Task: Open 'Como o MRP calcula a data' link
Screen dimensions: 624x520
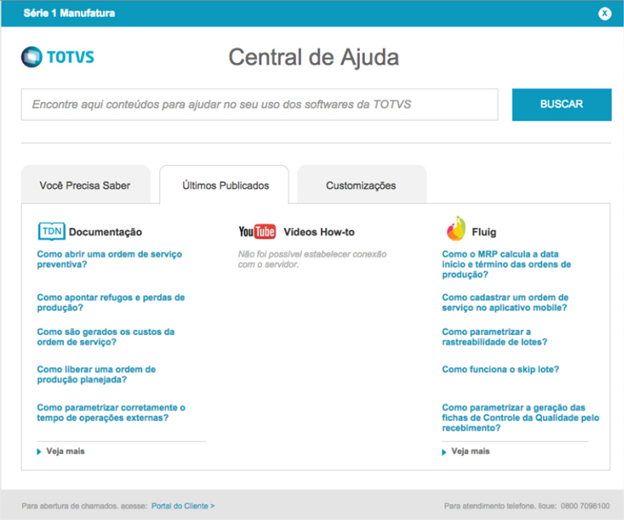Action: 506,264
